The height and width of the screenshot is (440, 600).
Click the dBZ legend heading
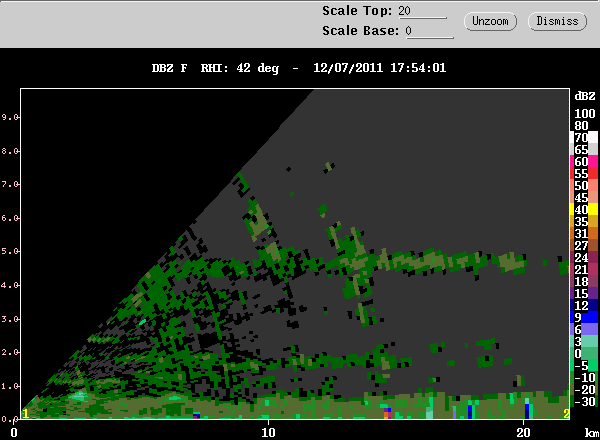[x=585, y=96]
